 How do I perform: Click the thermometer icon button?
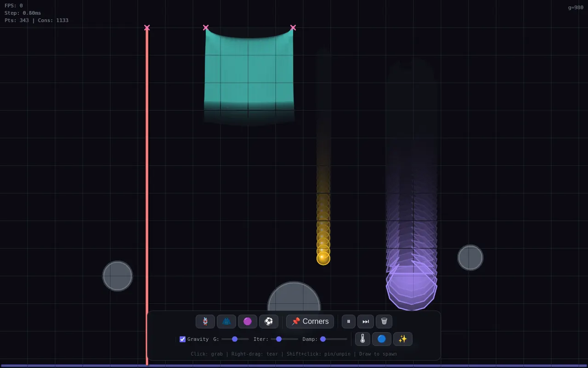tap(362, 339)
